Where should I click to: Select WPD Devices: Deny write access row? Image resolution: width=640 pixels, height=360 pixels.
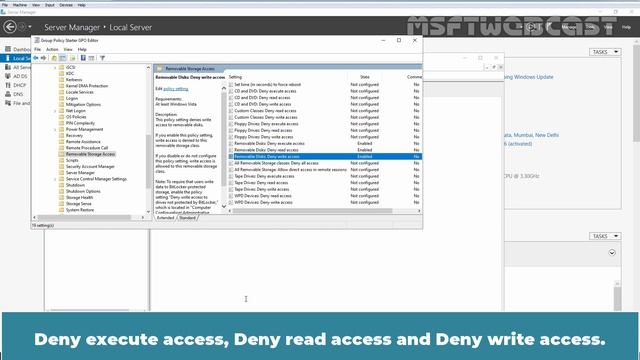tap(325, 202)
